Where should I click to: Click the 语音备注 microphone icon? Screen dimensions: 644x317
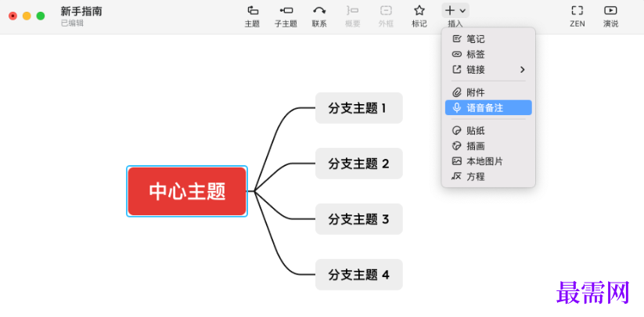[457, 107]
